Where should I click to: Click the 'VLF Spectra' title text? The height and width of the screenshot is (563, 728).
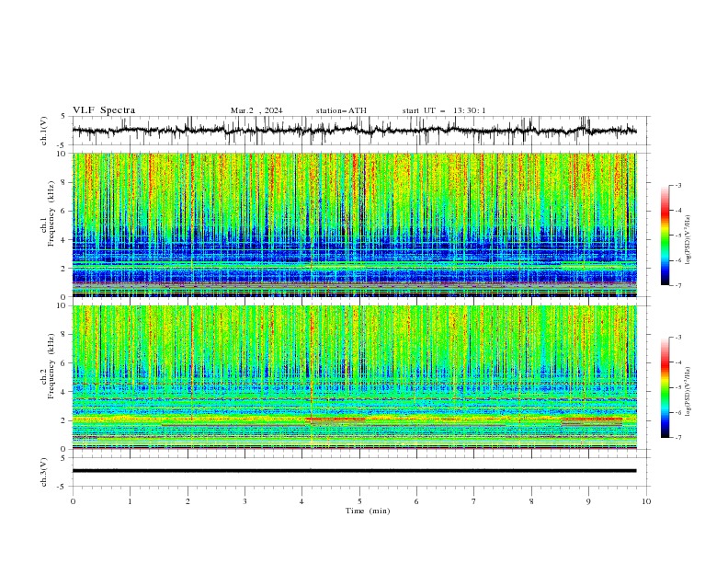pos(104,110)
